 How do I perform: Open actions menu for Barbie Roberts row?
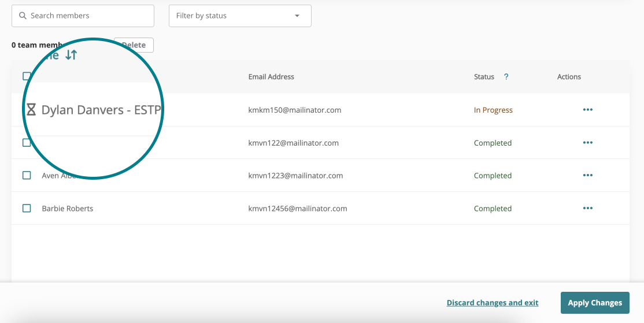click(x=588, y=208)
